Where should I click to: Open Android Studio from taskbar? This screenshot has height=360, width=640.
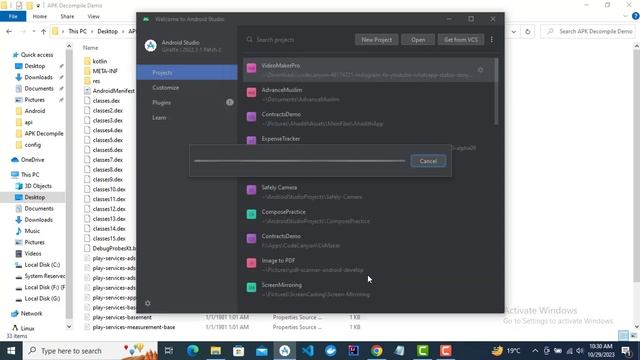tap(284, 351)
